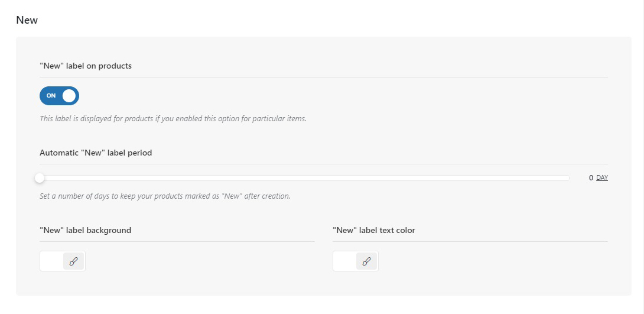Screen dimensions: 644x314
Task: Select the white "New" label background swatch
Action: coord(52,261)
